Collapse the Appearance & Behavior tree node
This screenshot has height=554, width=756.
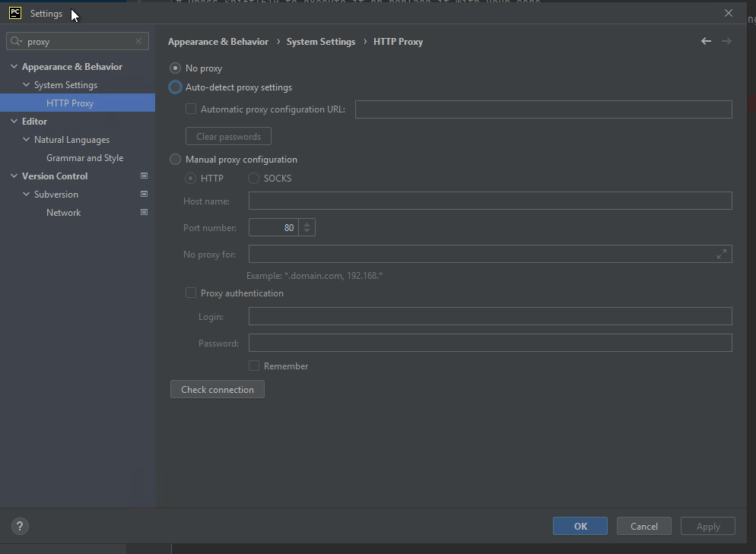(14, 67)
